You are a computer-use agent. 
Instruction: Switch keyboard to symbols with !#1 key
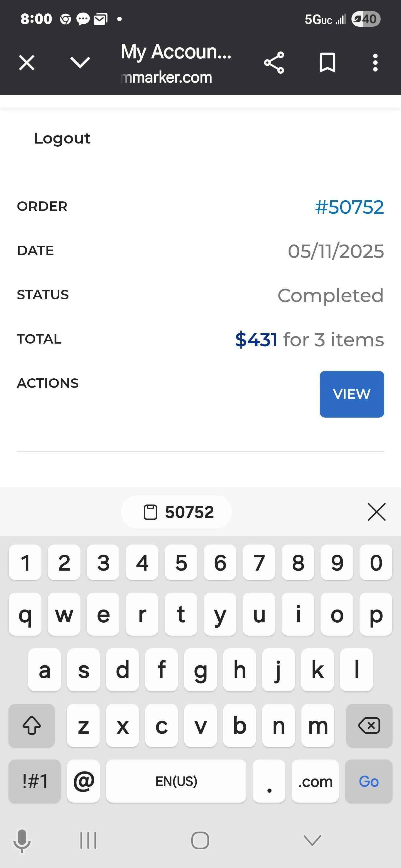[x=35, y=781]
